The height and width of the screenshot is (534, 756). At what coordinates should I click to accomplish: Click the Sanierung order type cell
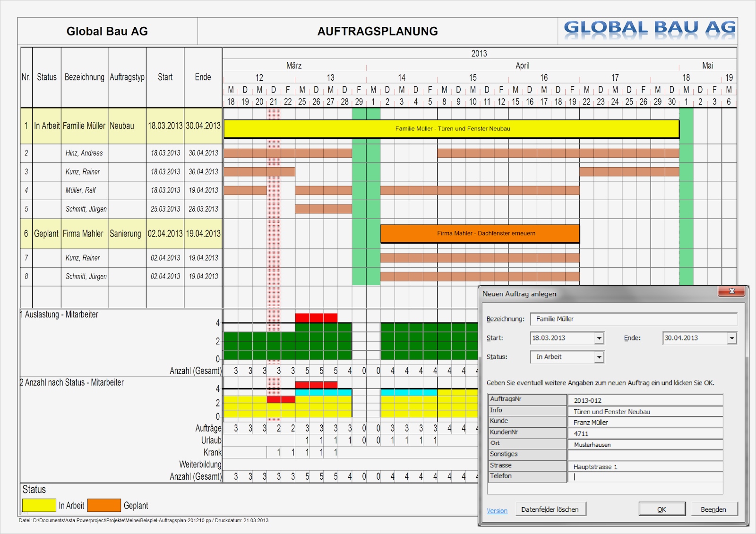[127, 234]
